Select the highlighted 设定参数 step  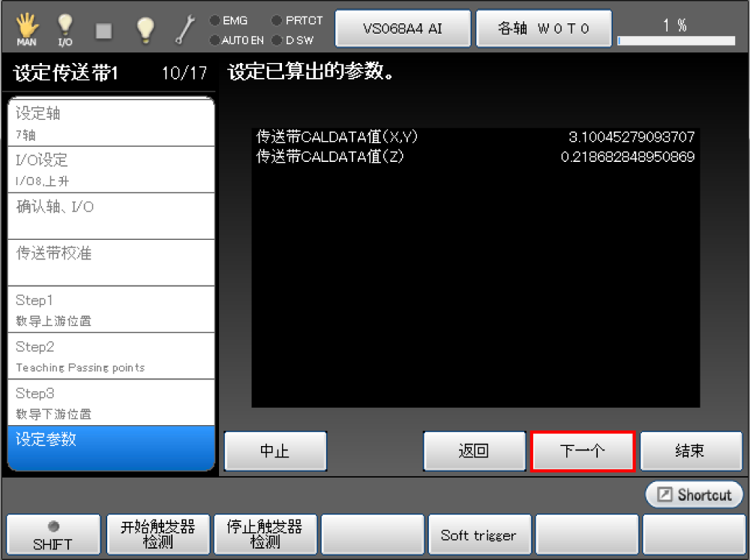point(111,448)
